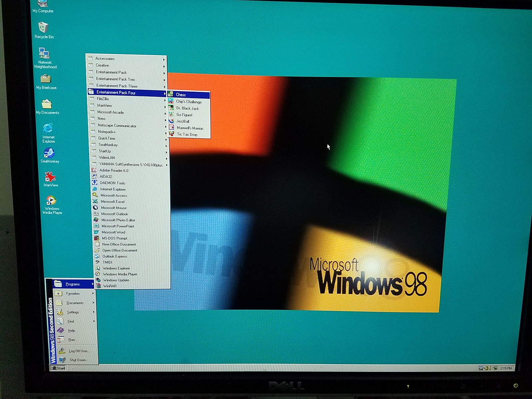Click the Microsoft Excel icon
Image resolution: width=532 pixels, height=399 pixels.
[x=95, y=201]
